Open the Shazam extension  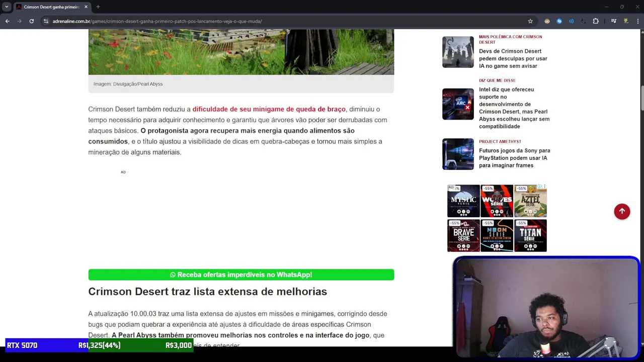tap(559, 21)
